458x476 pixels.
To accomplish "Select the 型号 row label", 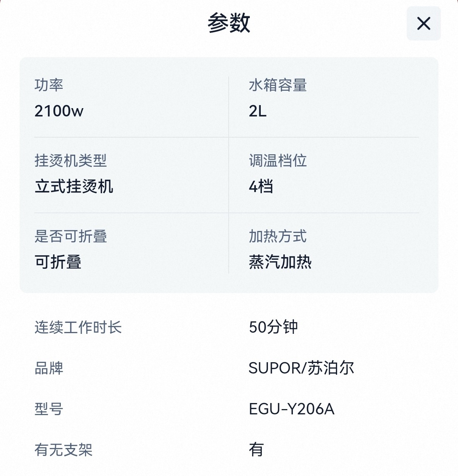I will (x=49, y=409).
